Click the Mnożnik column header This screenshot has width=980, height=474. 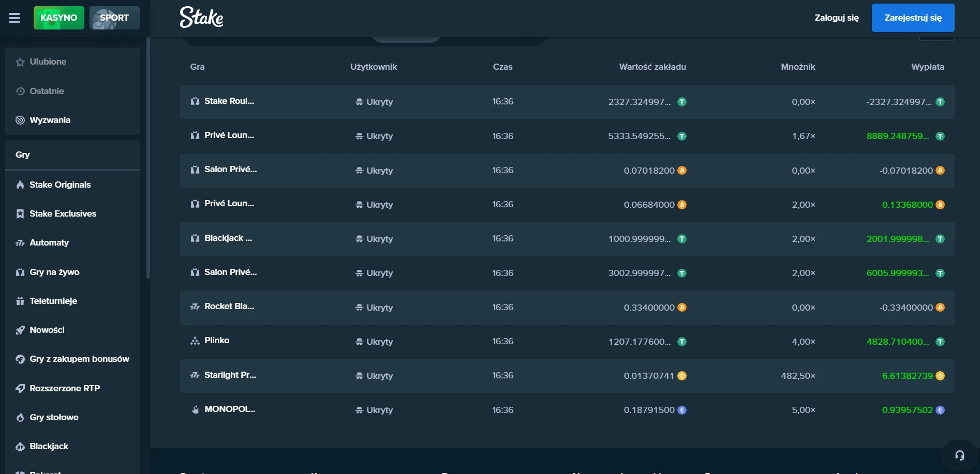(x=798, y=67)
